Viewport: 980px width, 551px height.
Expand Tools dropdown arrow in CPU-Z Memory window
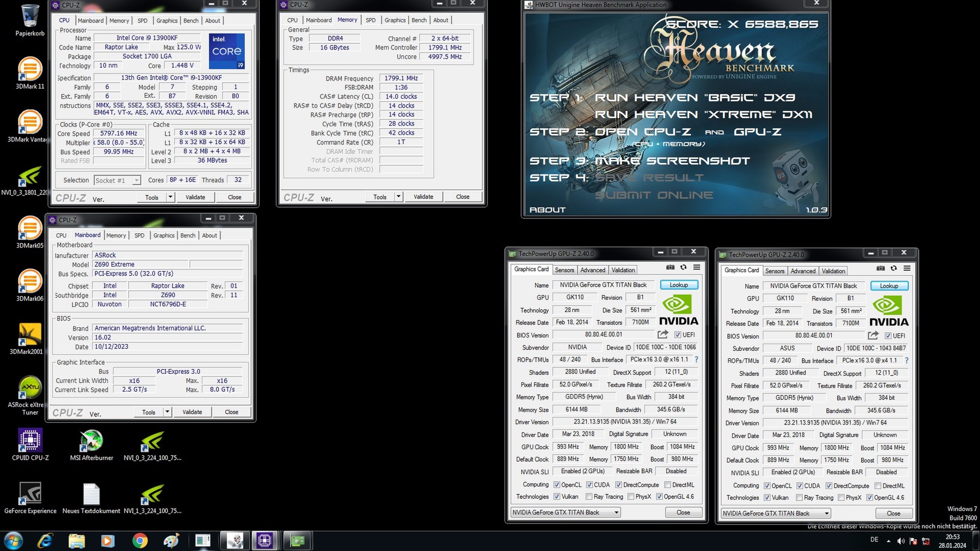click(x=398, y=197)
